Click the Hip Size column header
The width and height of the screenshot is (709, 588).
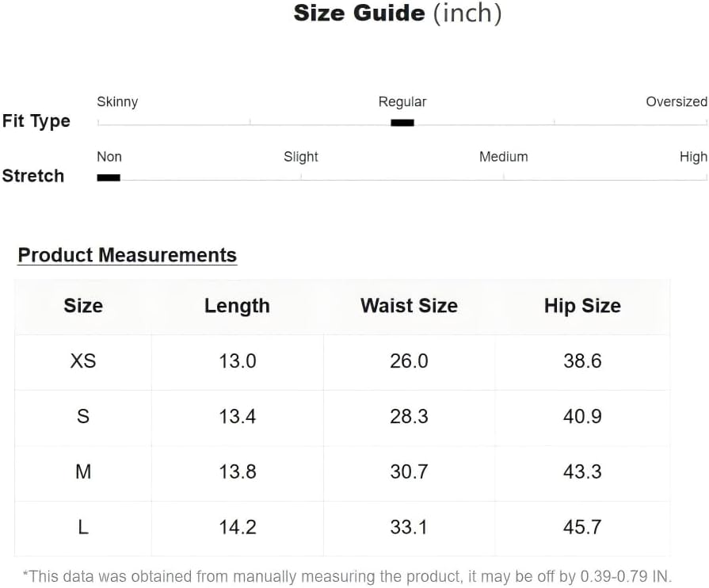point(582,306)
